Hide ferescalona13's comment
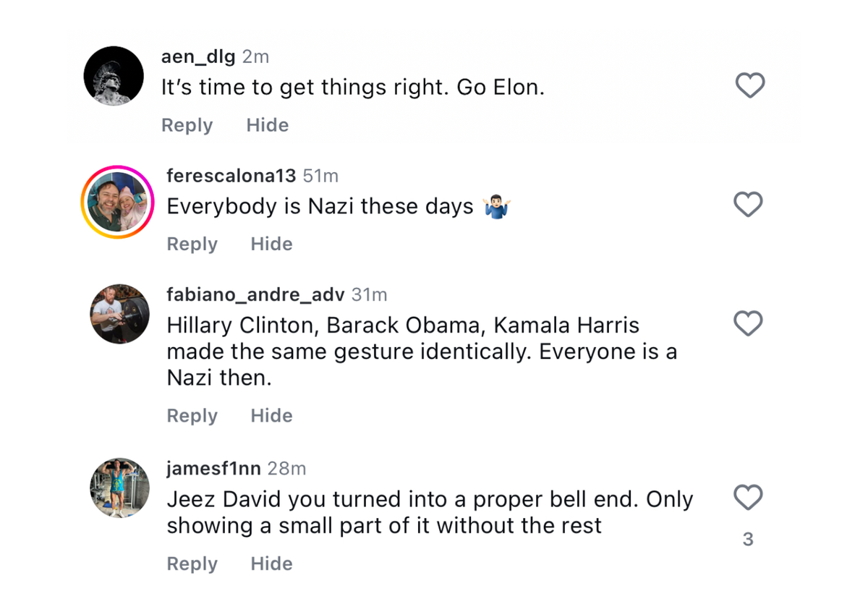This screenshot has width=868, height=612. [271, 244]
